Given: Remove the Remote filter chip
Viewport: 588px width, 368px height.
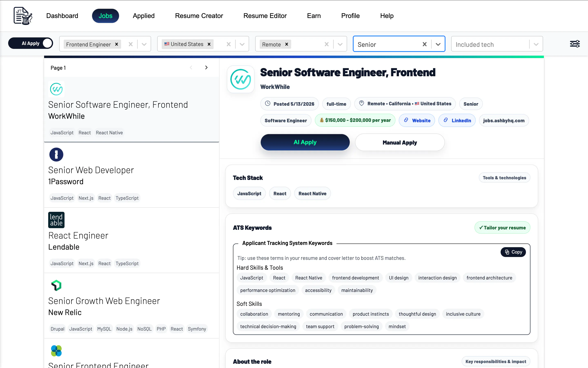Looking at the screenshot, I should point(287,44).
